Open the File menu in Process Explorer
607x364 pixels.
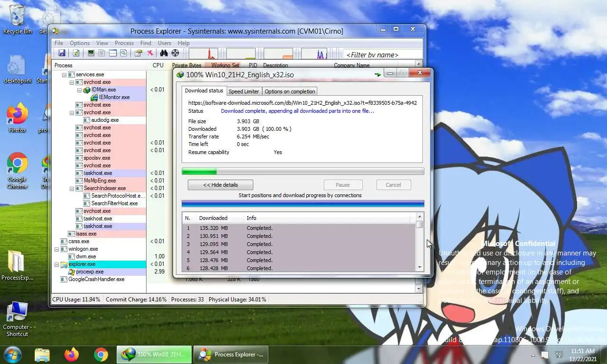[x=59, y=43]
